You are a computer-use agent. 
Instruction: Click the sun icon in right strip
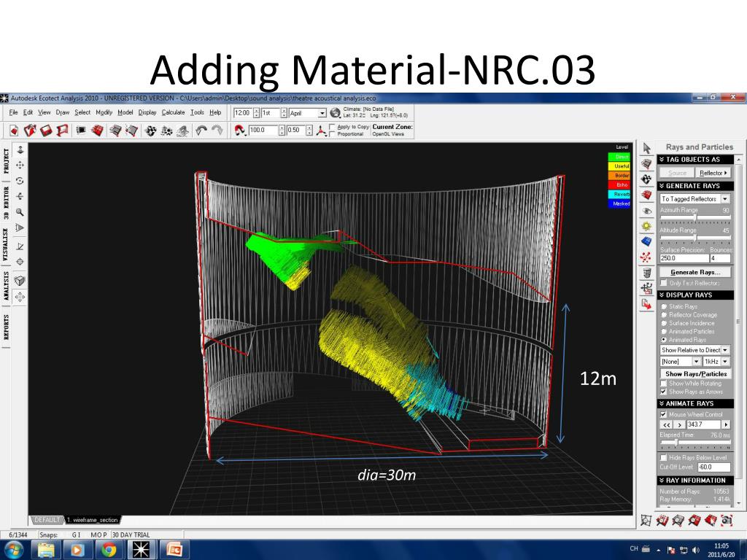tap(646, 226)
